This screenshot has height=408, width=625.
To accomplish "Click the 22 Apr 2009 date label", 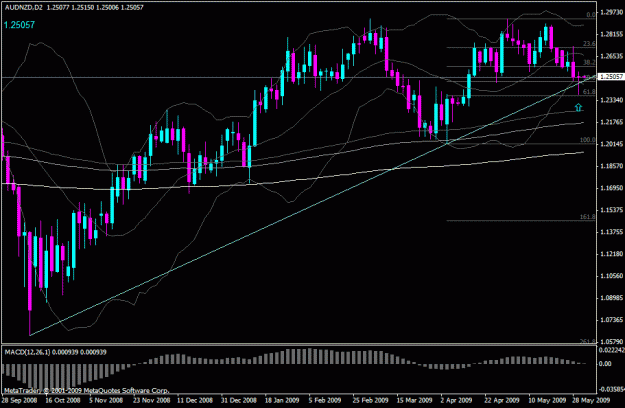I will coord(502,400).
